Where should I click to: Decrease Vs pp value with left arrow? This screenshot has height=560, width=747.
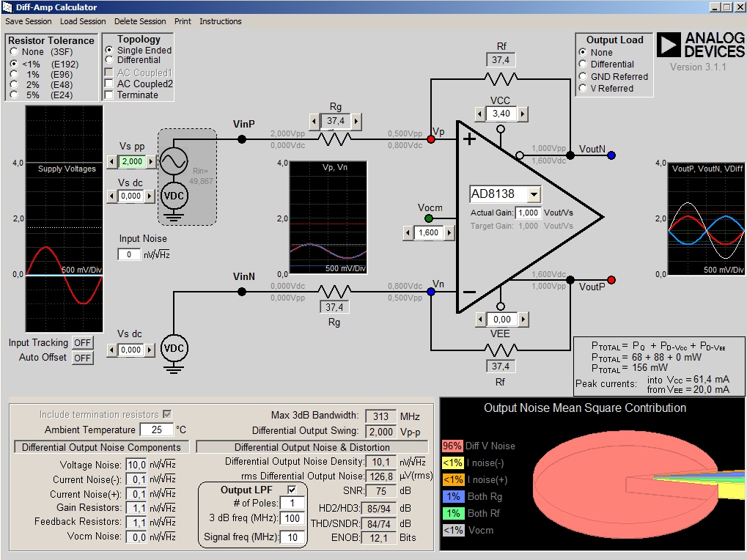(112, 161)
